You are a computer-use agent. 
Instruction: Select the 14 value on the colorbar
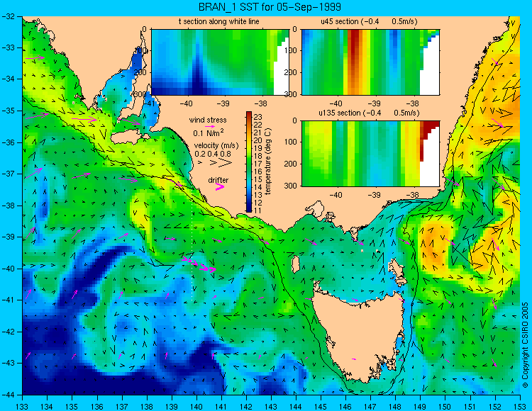tap(258, 187)
